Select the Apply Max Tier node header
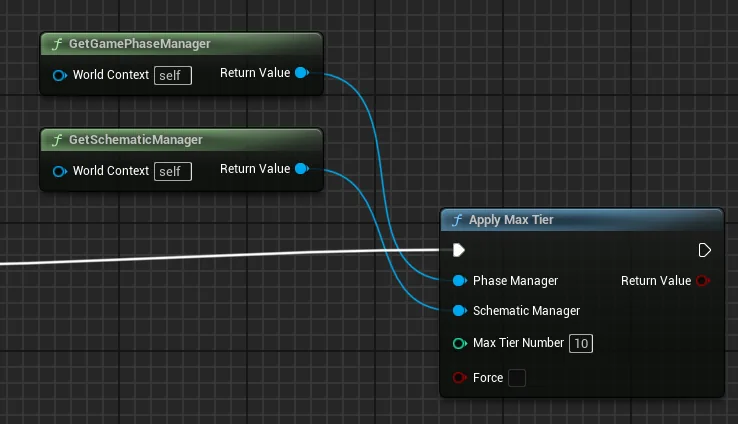Screen dimensions: 738x424 tap(582, 220)
